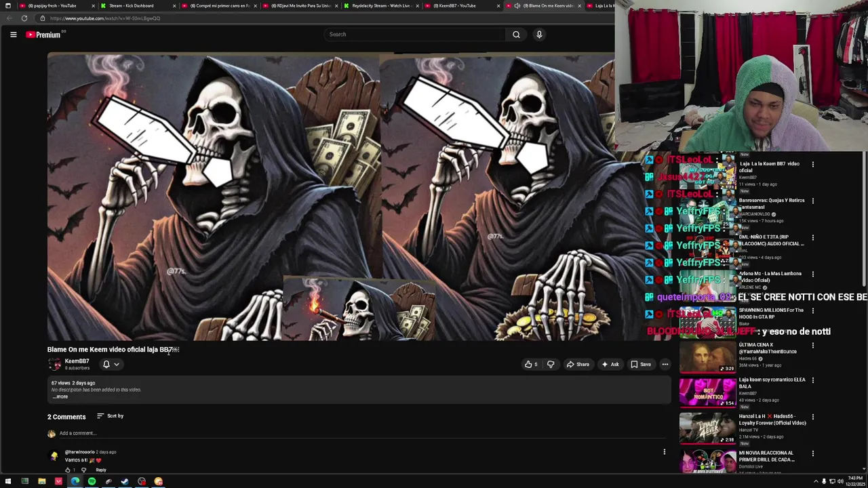Open 'MI NOVIA REACCIONA AL PRIMER DRILL' video title
Viewport: 868px width, 488px height.
point(766,456)
